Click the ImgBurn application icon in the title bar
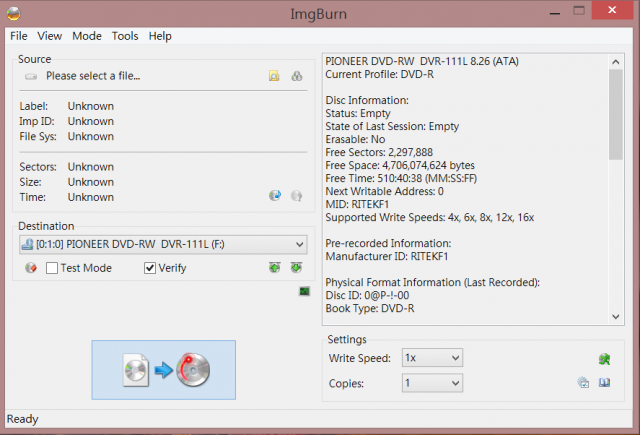640x435 pixels. [x=14, y=13]
